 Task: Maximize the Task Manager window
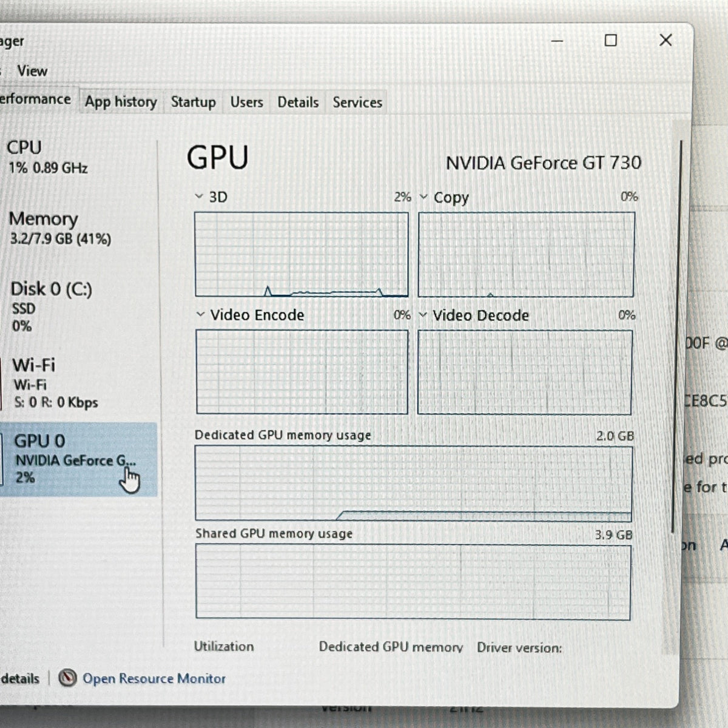click(611, 40)
